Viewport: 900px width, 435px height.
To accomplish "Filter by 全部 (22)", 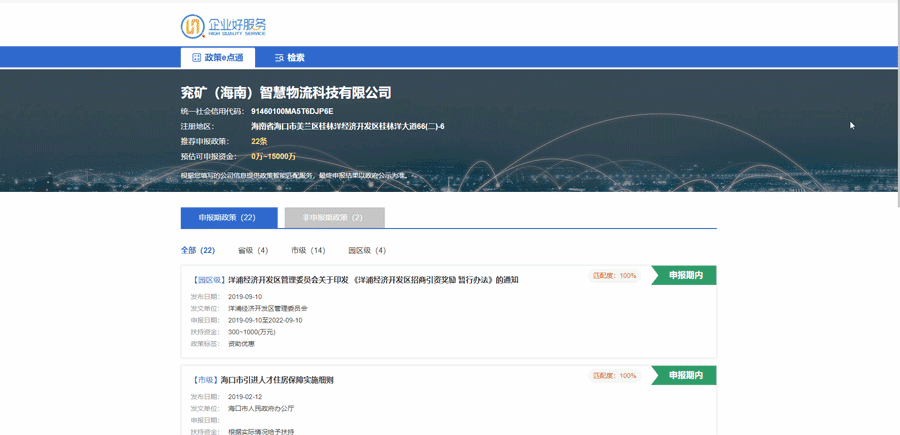I will coord(197,250).
